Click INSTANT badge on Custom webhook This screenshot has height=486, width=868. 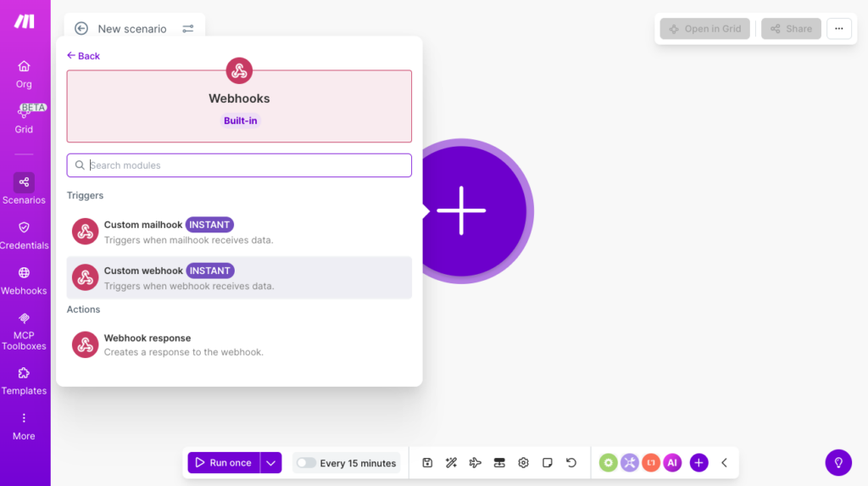pos(210,271)
